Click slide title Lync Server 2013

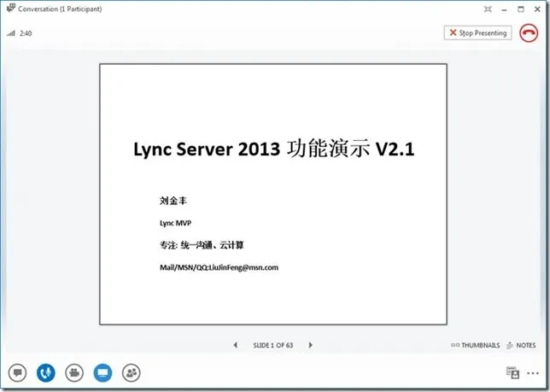tap(207, 149)
